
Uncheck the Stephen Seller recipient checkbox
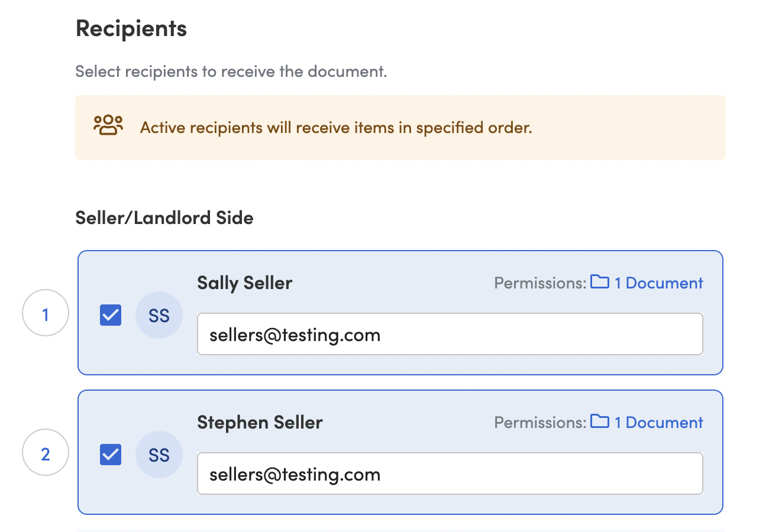[111, 455]
